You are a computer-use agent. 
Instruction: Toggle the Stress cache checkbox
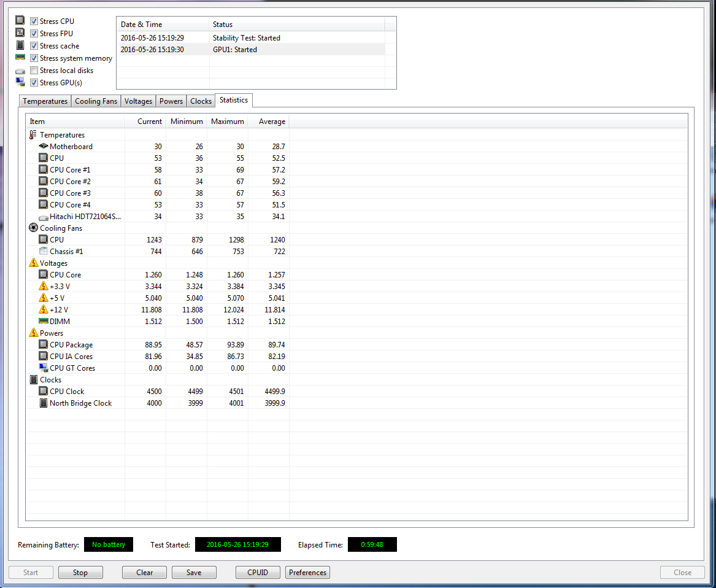(34, 45)
